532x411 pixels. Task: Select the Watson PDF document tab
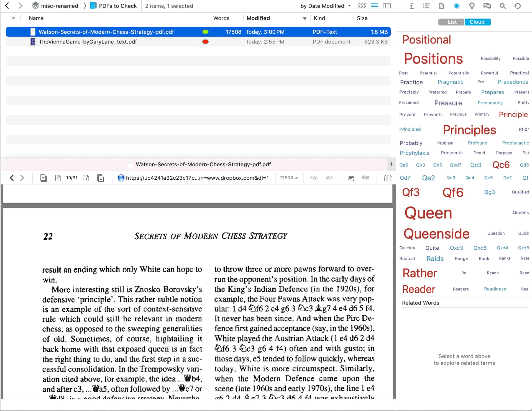[x=203, y=164]
